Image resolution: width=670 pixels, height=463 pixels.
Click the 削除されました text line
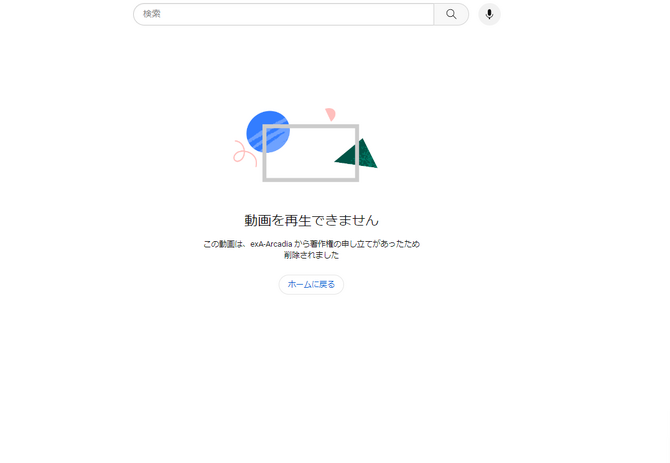[x=311, y=255]
